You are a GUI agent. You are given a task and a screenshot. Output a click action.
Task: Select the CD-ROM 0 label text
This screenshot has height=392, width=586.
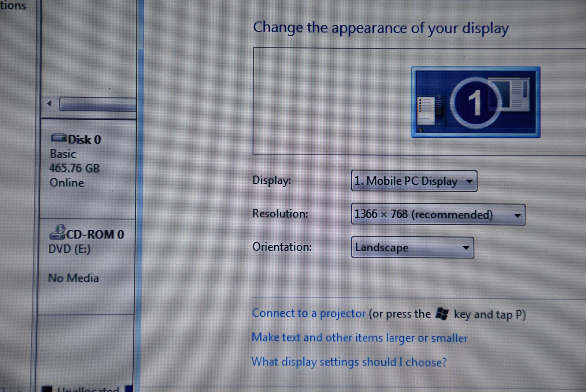coord(95,234)
